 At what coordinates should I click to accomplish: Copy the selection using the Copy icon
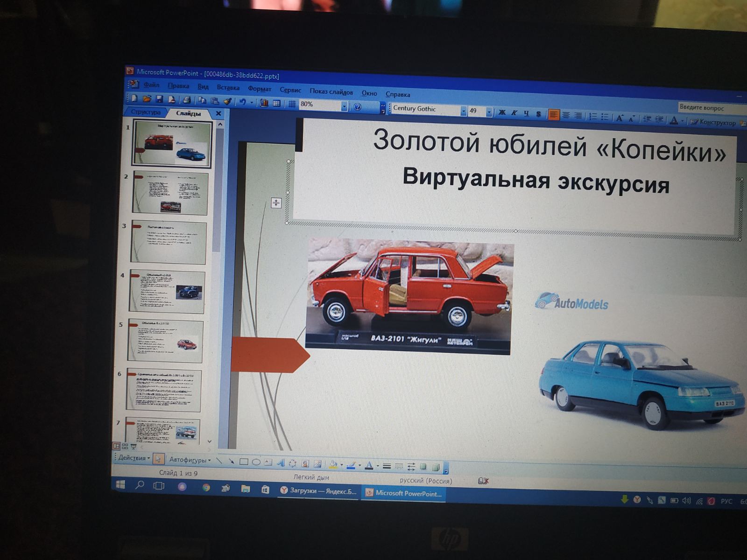[x=202, y=100]
